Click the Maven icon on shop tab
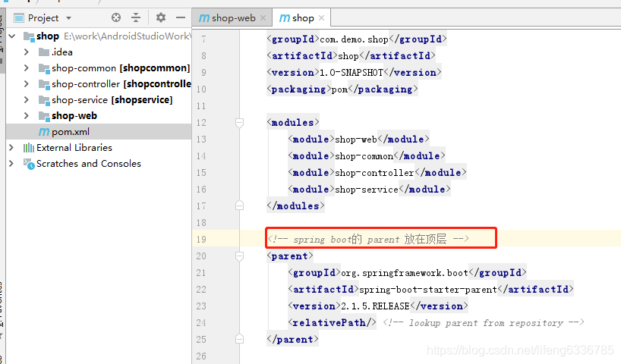 (285, 18)
